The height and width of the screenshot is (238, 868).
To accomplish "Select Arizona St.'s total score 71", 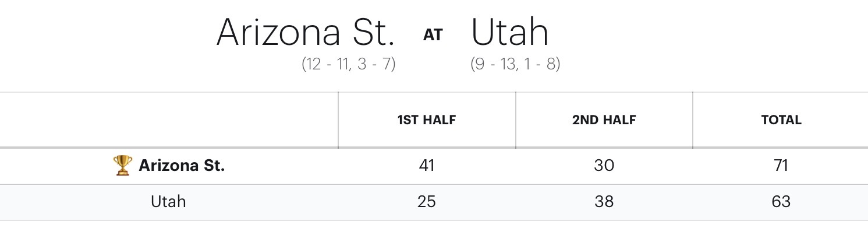I will pos(781,166).
